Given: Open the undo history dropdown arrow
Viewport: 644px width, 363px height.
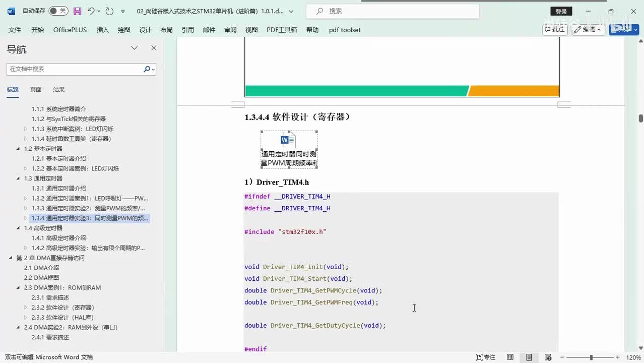Looking at the screenshot, I should (99, 11).
